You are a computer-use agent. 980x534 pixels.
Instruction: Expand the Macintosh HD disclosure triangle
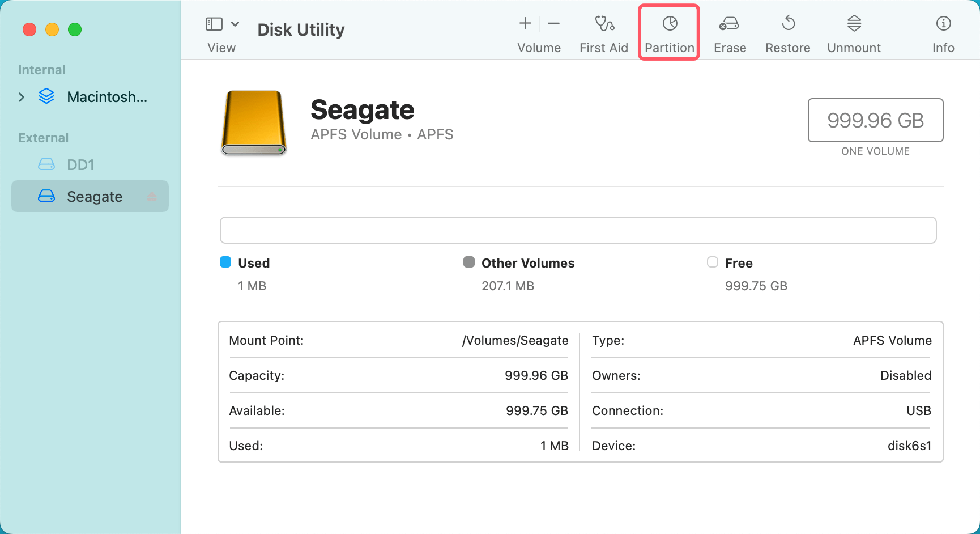tap(22, 97)
